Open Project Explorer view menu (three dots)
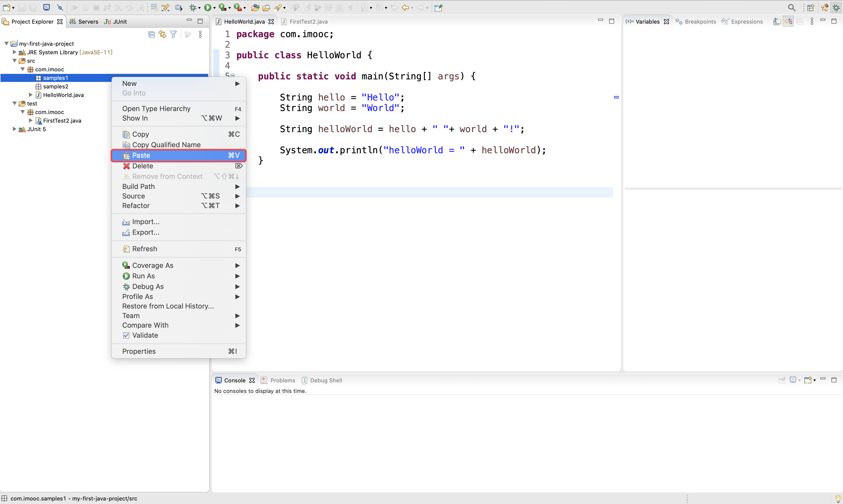843x504 pixels. 200,34
